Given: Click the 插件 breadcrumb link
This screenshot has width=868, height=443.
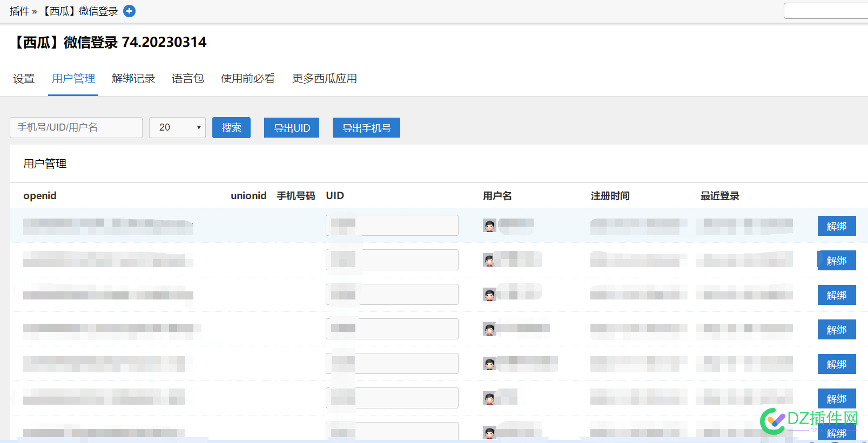Looking at the screenshot, I should coord(19,11).
